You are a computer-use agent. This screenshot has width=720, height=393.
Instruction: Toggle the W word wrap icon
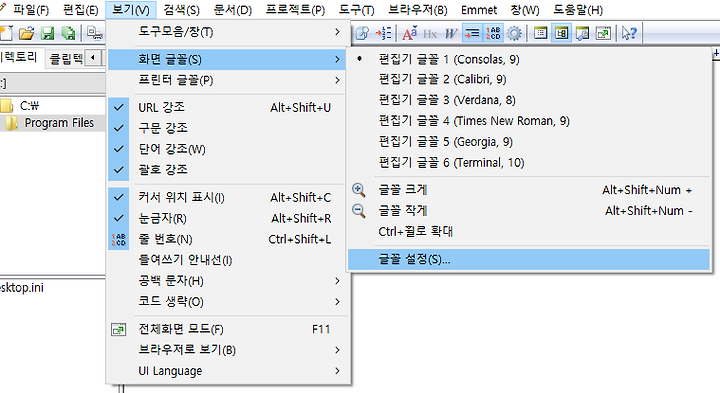click(451, 33)
